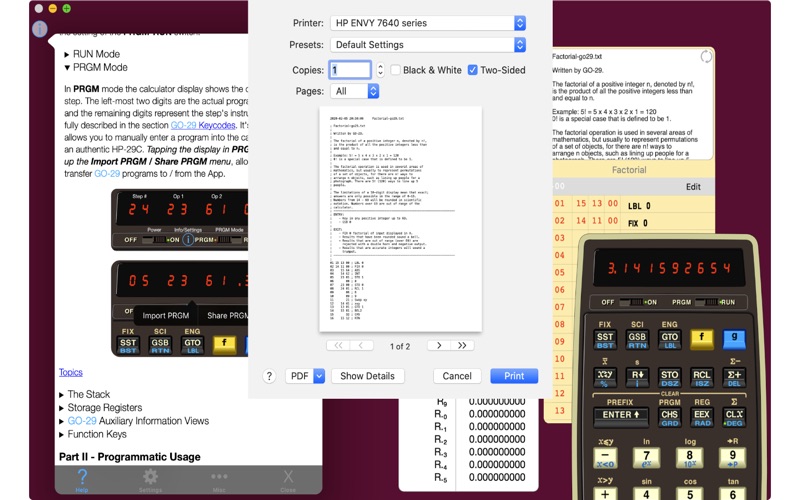Follow the GO-29 Keycodes link
The height and width of the screenshot is (500, 800).
[203, 126]
